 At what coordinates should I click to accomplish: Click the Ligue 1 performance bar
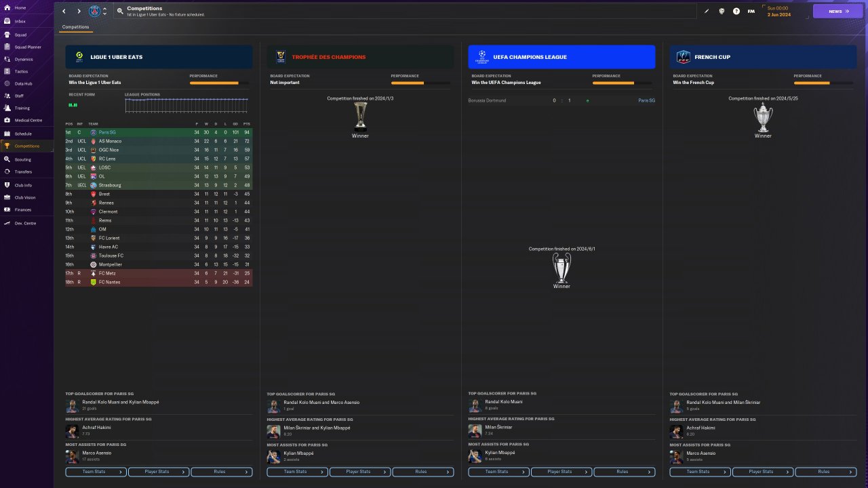[219, 83]
